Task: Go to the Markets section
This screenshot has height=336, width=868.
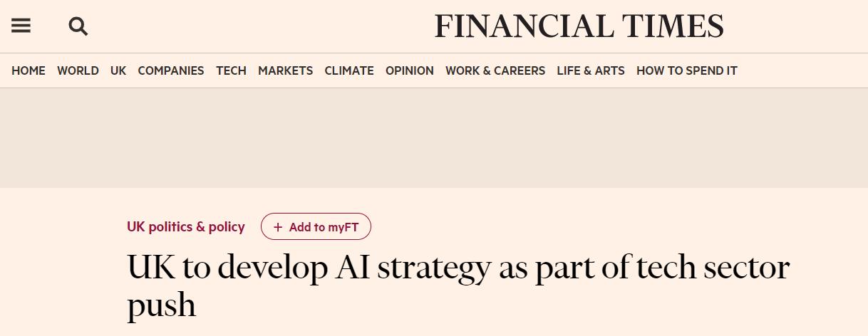Action: [x=285, y=70]
